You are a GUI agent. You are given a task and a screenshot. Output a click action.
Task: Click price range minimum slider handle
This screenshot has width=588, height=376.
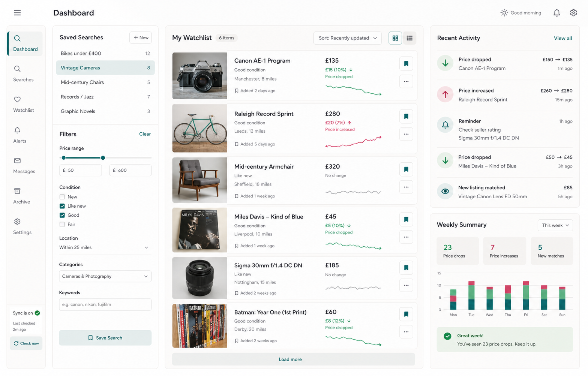tap(64, 158)
